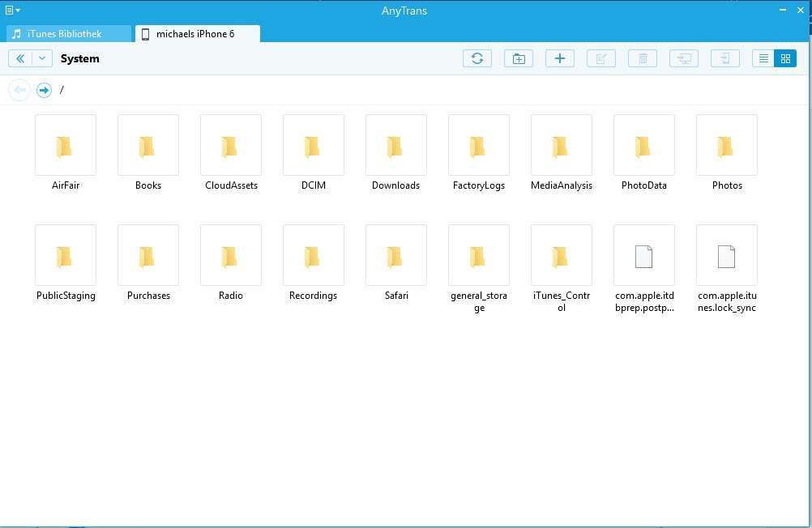The width and height of the screenshot is (812, 528).
Task: Switch to list view
Action: [763, 58]
